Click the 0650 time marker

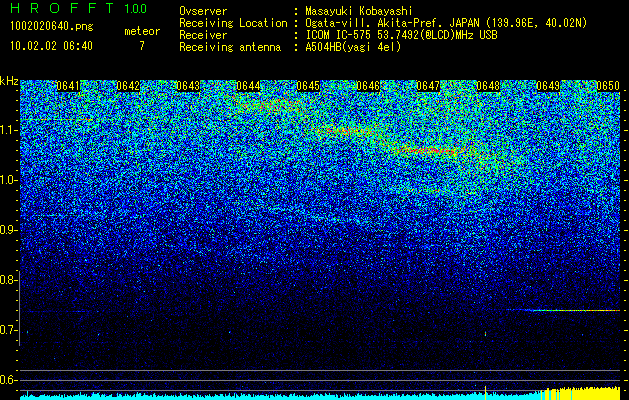pyautogui.click(x=608, y=86)
